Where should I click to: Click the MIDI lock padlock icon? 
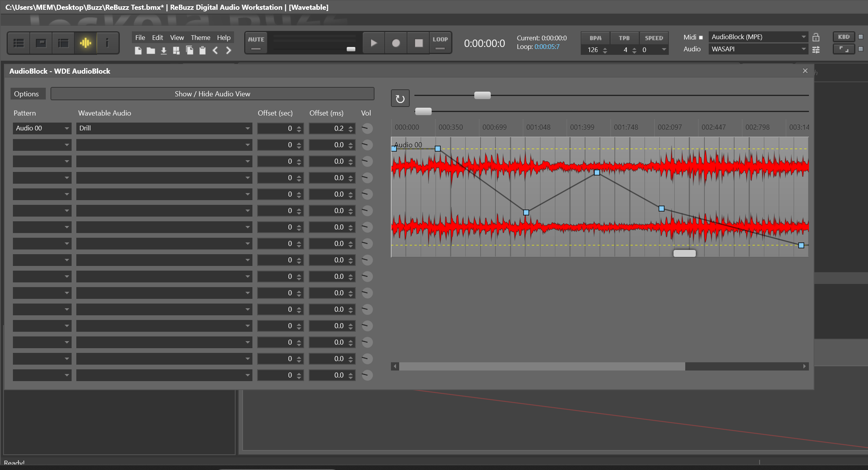coord(816,37)
